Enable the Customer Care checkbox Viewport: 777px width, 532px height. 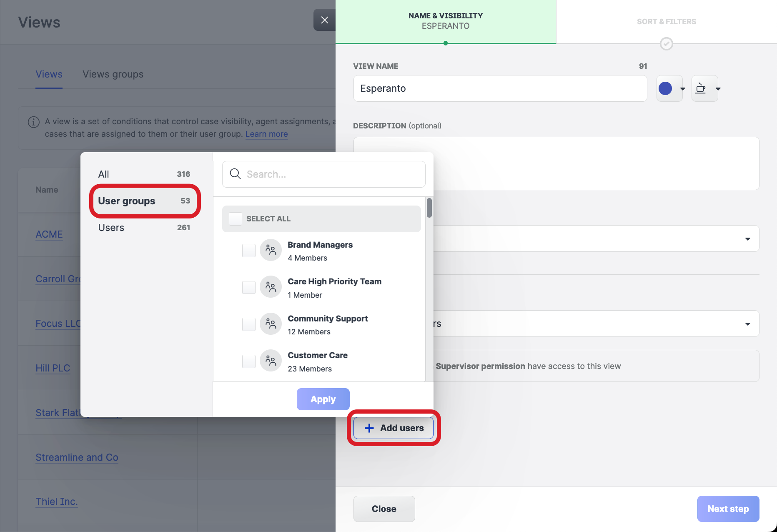click(x=249, y=361)
